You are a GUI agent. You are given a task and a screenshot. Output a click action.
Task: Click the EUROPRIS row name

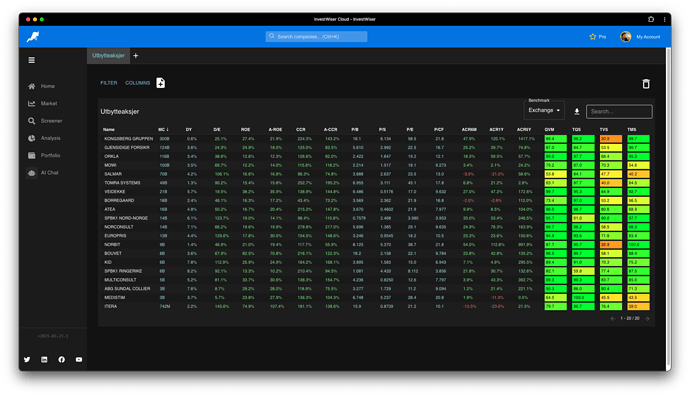tap(115, 236)
